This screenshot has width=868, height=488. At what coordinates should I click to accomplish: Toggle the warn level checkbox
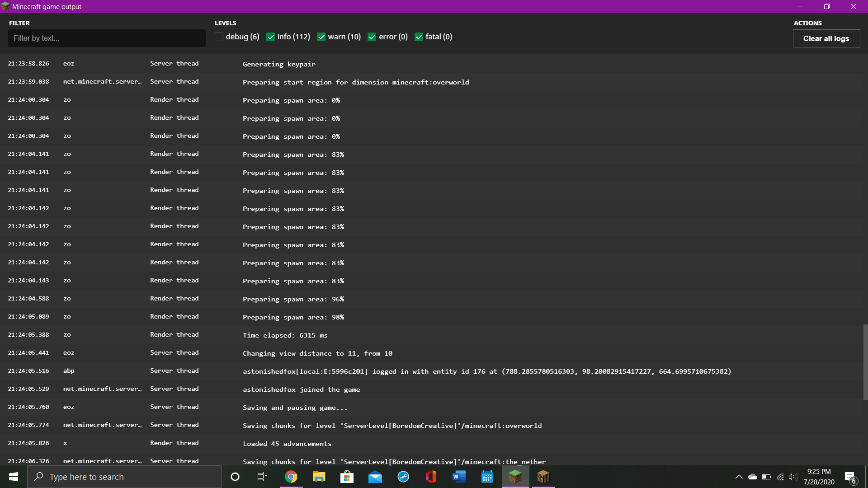[321, 37]
